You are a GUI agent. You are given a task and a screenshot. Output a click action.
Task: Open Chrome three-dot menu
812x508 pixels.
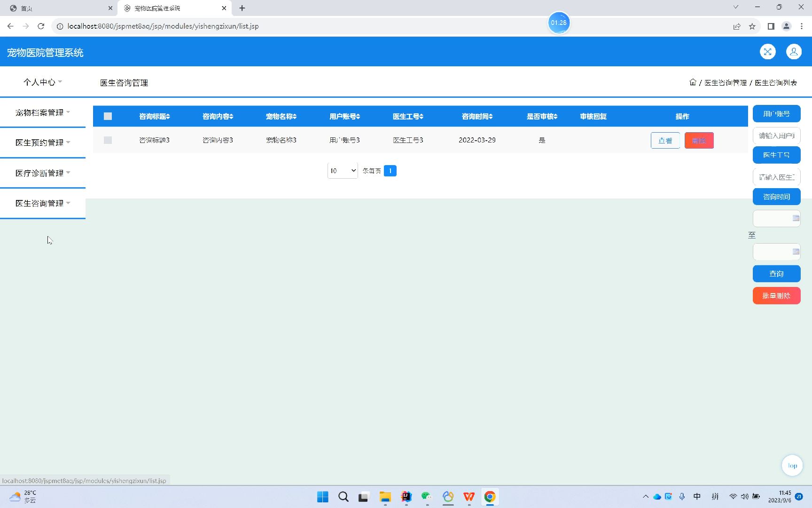coord(802,26)
